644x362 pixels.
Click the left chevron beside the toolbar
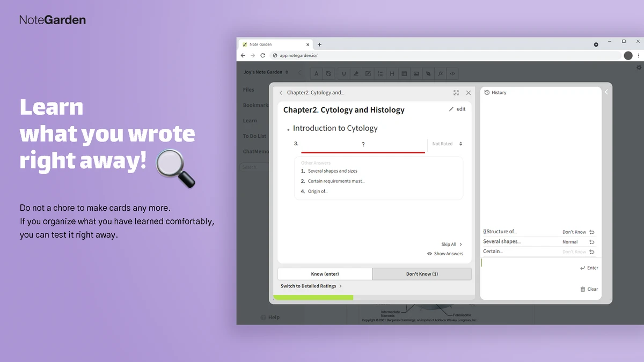(x=300, y=73)
